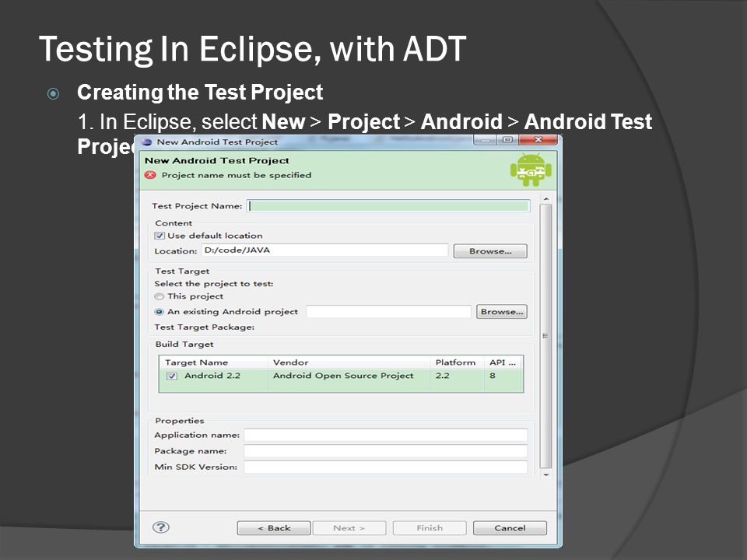Click the Vendor column header
Screen dimensions: 747x560
[349, 362]
